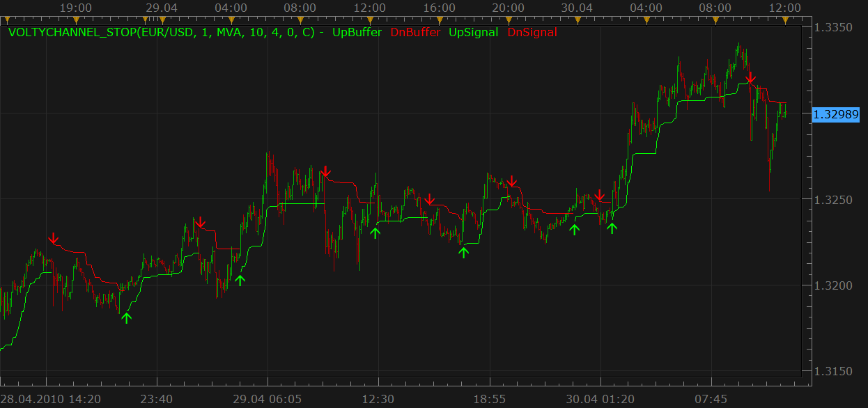Click the yellow marker under the 20:00 label
This screenshot has width=868, height=408.
[x=509, y=19]
